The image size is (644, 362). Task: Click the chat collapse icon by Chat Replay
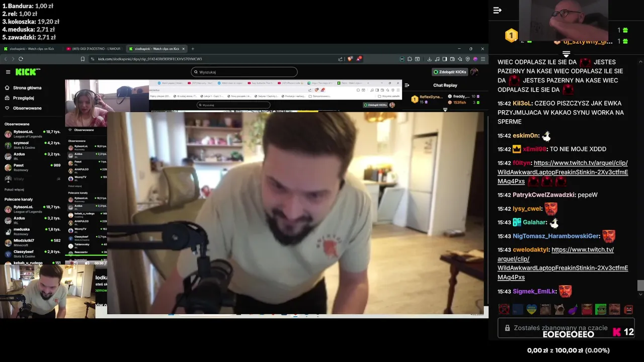pos(407,85)
